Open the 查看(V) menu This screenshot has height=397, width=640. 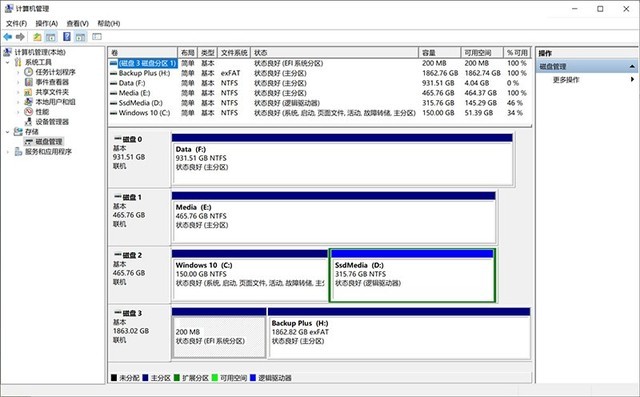pos(78,24)
